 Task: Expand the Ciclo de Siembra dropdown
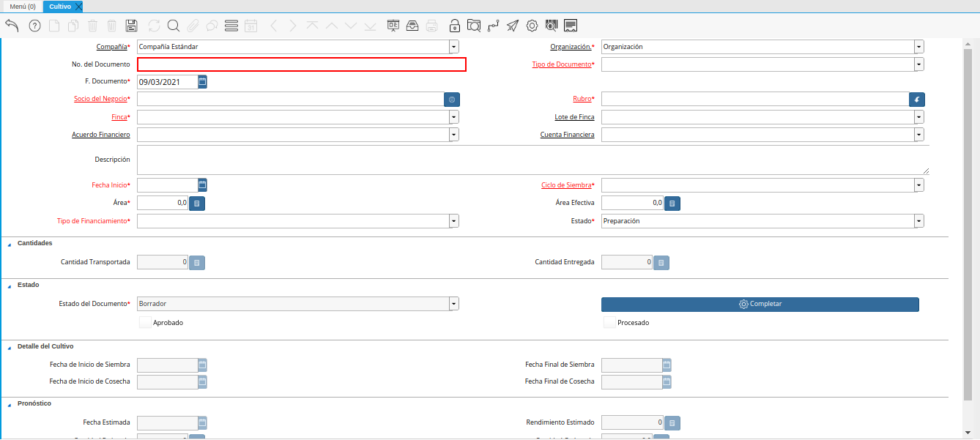tap(918, 186)
